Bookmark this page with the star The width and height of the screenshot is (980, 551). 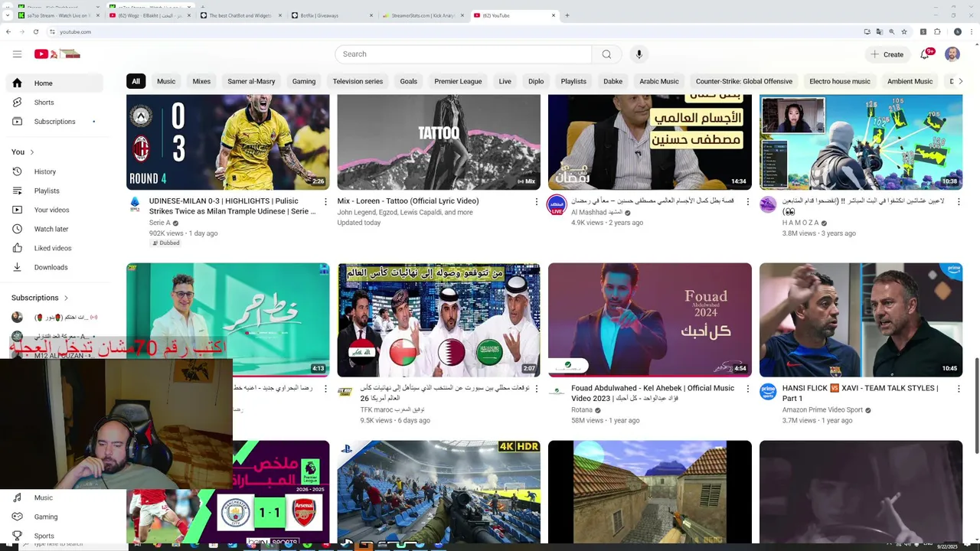pos(904,31)
